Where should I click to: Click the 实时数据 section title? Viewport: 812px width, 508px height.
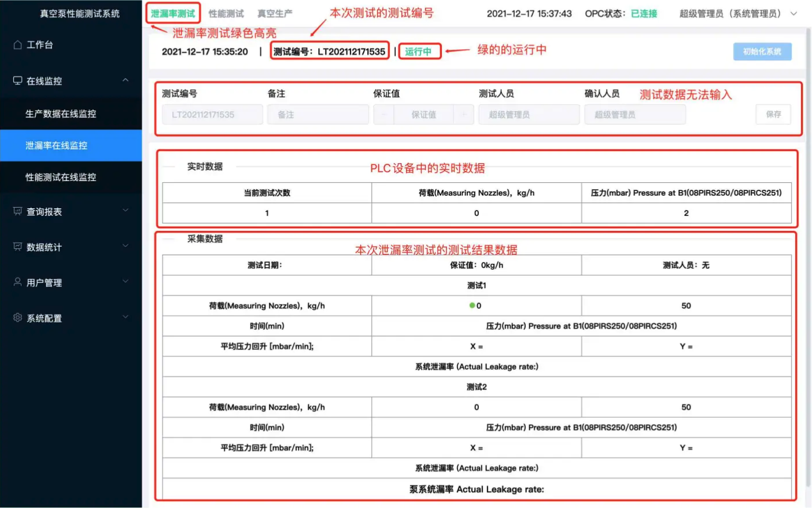205,167
